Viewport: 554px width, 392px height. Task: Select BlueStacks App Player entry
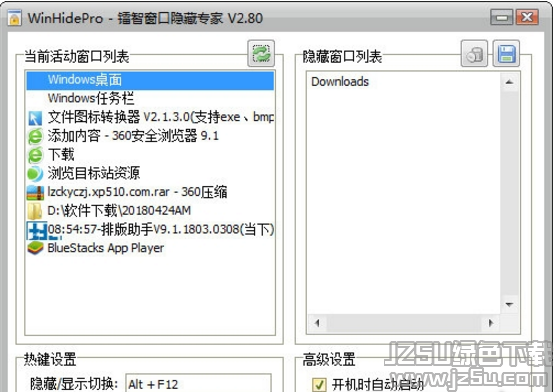coord(150,248)
